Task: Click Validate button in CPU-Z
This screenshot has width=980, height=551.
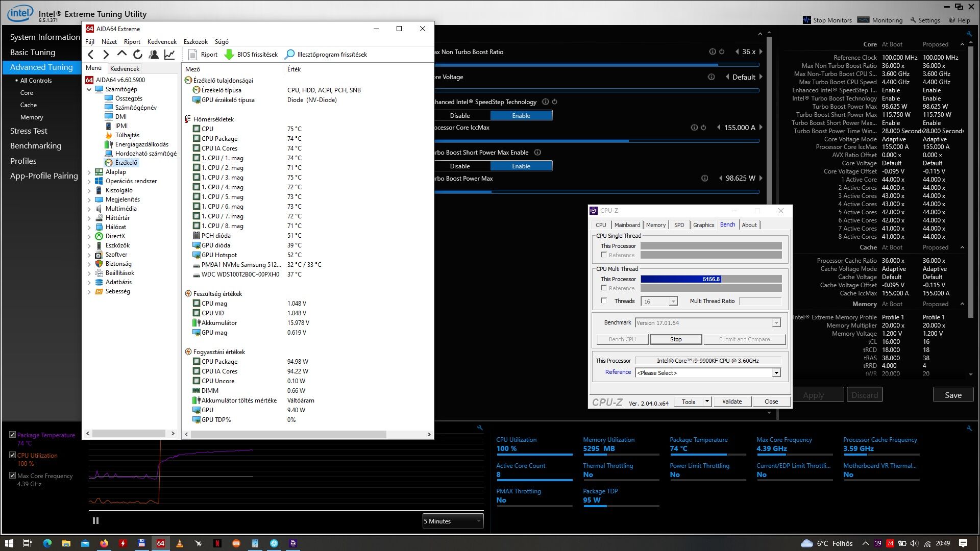Action: pos(731,402)
